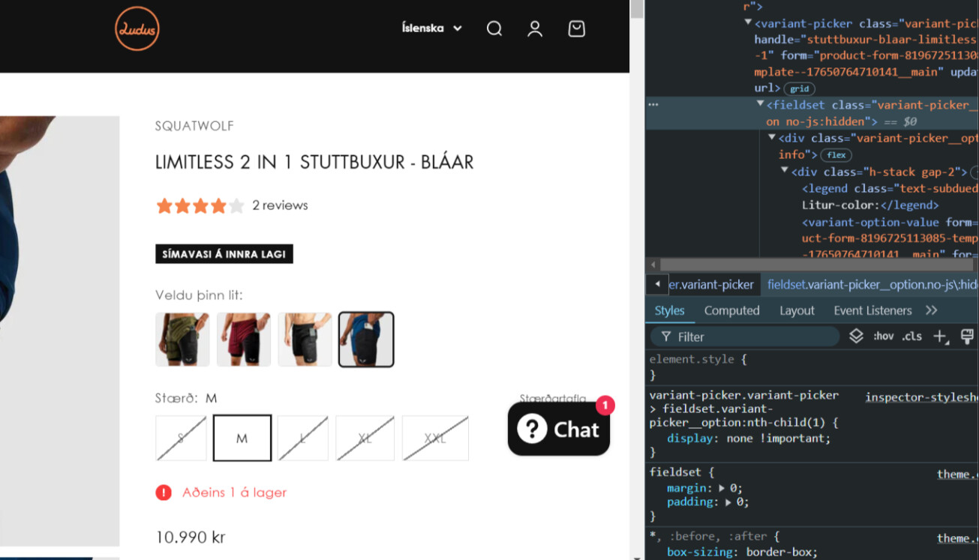Collapse the div variant-picker__opt info node

772,137
